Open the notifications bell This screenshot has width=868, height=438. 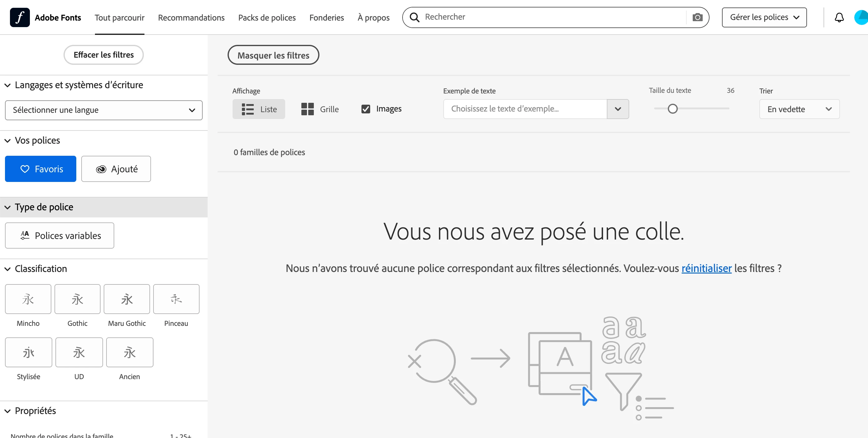coord(839,17)
